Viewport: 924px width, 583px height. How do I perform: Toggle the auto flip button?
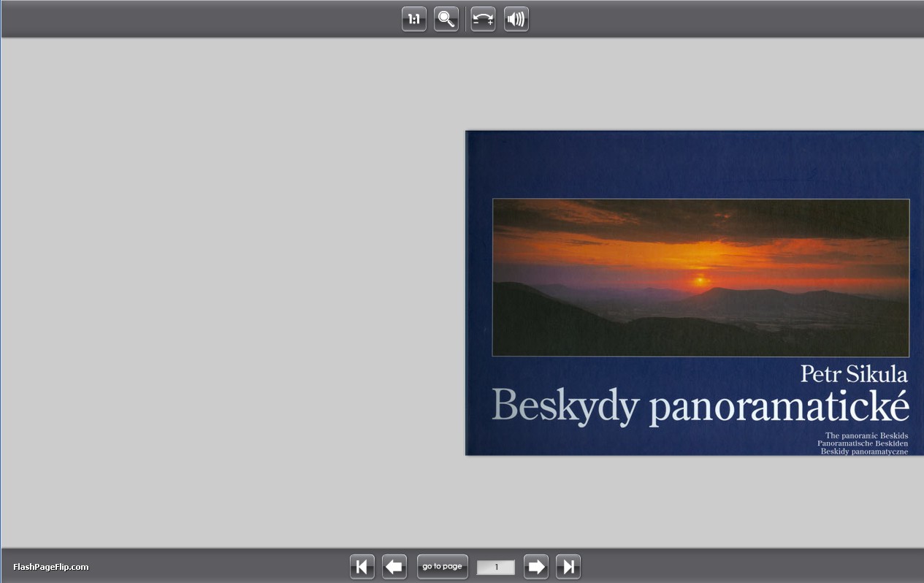(x=483, y=19)
